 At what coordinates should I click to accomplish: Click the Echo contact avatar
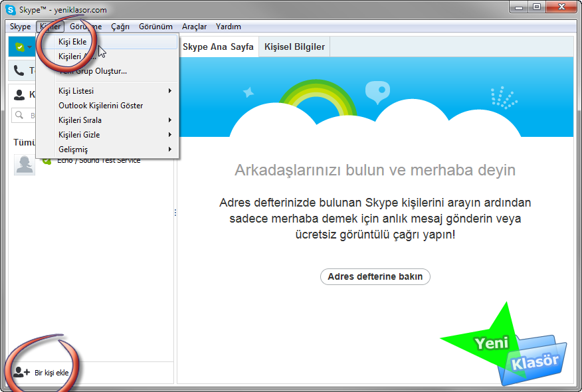coord(25,164)
